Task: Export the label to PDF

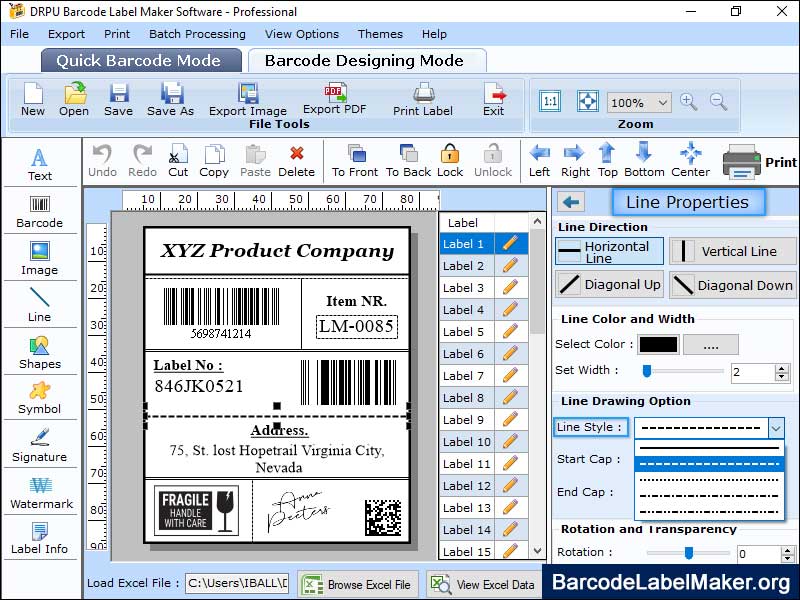Action: click(335, 98)
